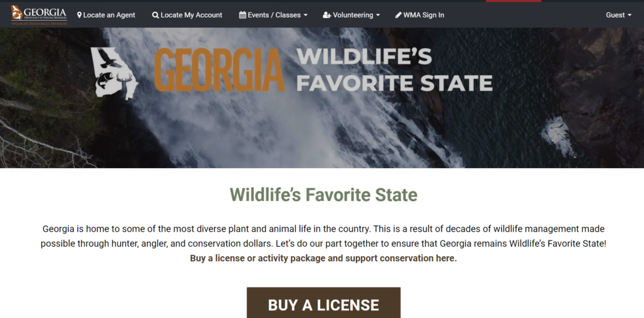Click the Wildlife's Favorite State heading
This screenshot has height=318, width=644.
tap(323, 195)
